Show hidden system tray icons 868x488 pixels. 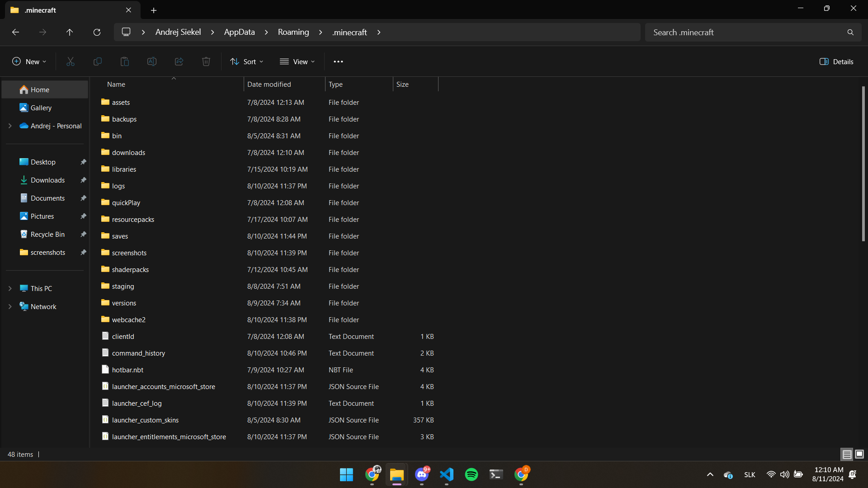[710, 474]
